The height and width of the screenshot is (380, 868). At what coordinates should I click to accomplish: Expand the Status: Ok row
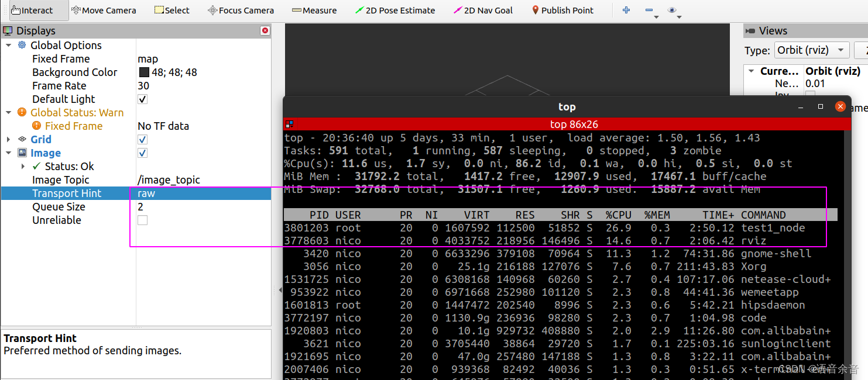(x=23, y=166)
